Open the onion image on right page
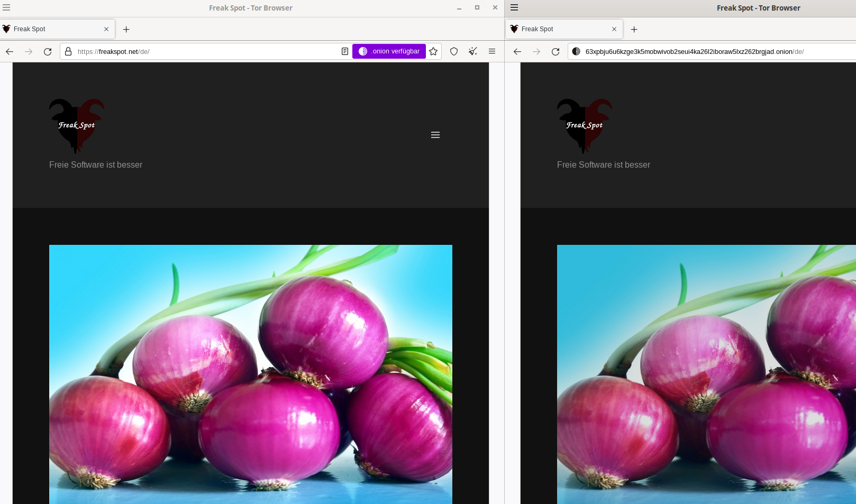Screen dimensions: 856x504 (x=706, y=374)
